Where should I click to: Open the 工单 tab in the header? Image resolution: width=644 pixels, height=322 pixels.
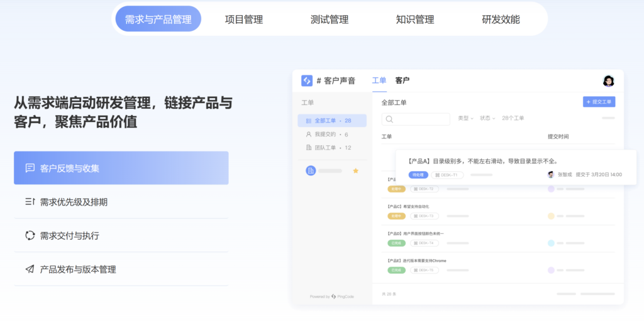tap(379, 80)
